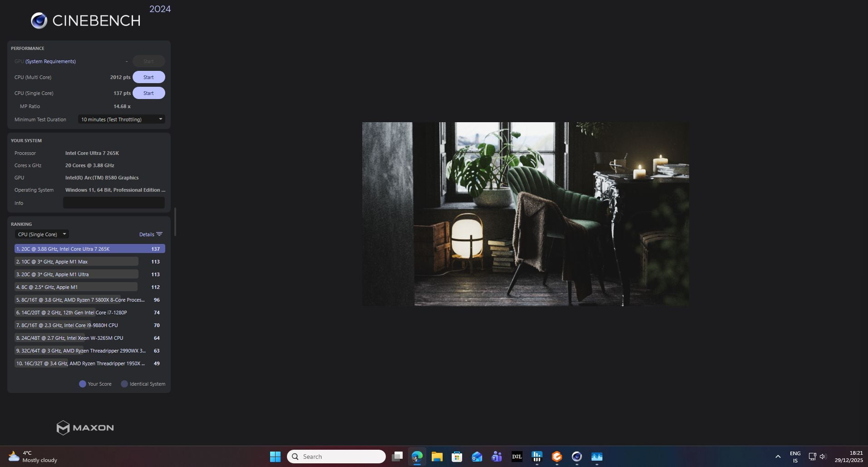Start the CPU Single Core benchmark
The height and width of the screenshot is (467, 868).
pyautogui.click(x=148, y=93)
